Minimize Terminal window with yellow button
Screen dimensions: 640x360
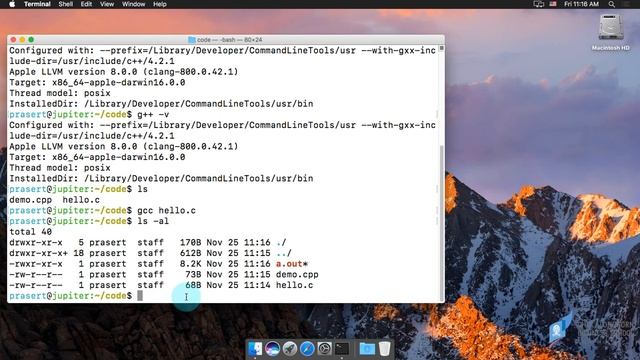(x=22, y=40)
